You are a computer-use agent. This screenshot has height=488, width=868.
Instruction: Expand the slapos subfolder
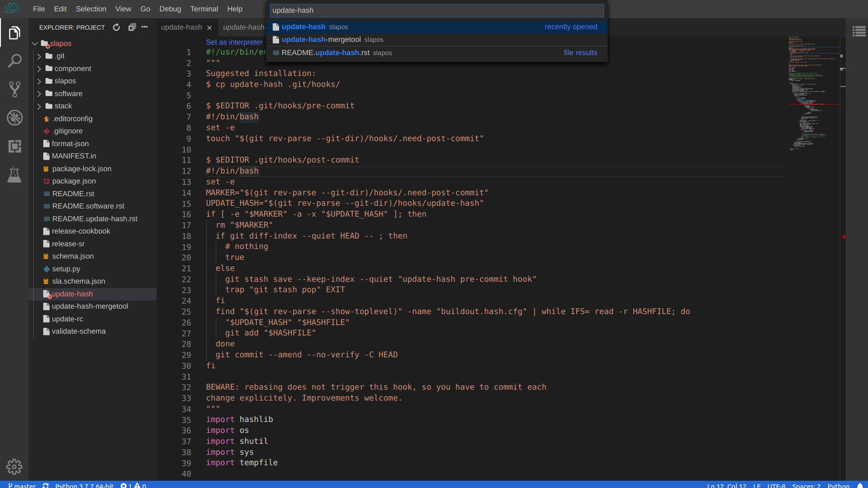pyautogui.click(x=39, y=81)
